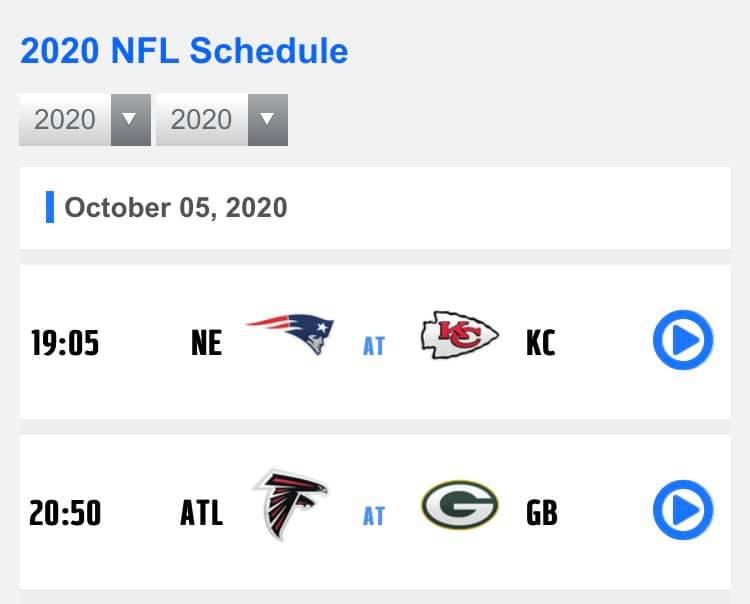Click the New England Patriots logo
Image resolution: width=750 pixels, height=604 pixels.
[290, 334]
